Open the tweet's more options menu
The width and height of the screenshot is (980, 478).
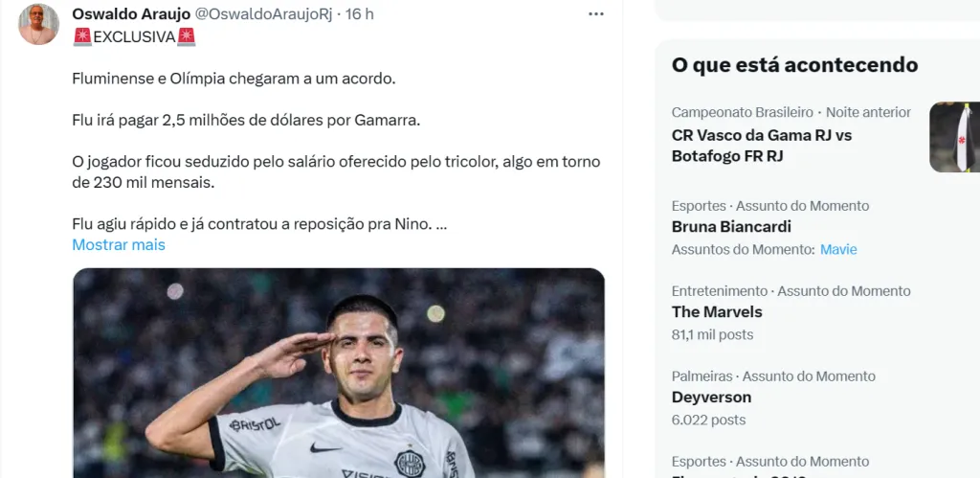pos(595,14)
